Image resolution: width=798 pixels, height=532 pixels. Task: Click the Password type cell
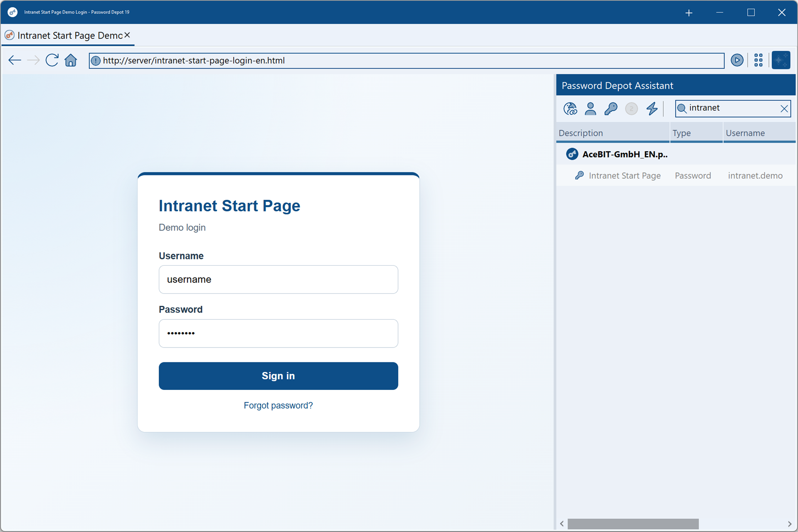pos(693,175)
